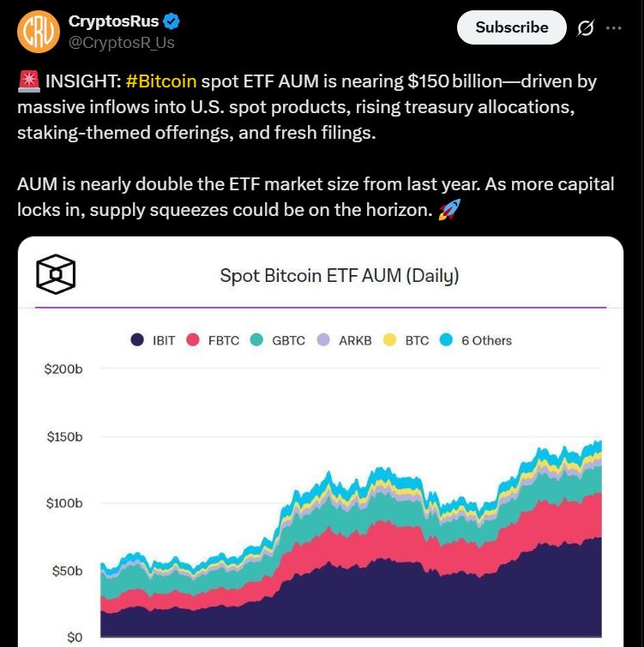Click the 6 Others blue legend dot
Screen dimensions: 644x647
coord(446,340)
